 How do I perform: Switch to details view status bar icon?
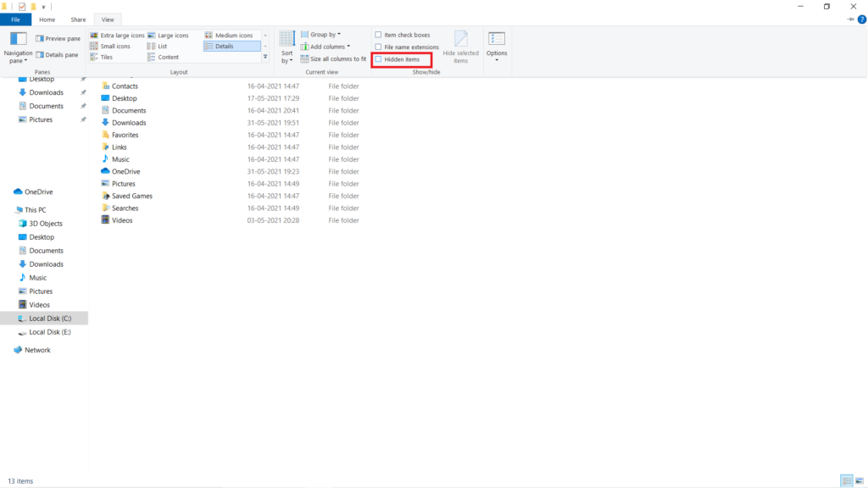click(847, 481)
